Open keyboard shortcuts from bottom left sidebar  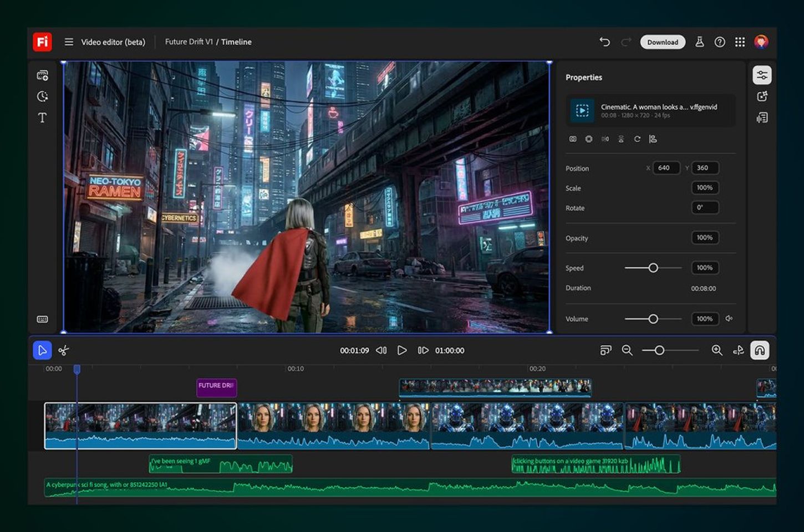pyautogui.click(x=42, y=319)
